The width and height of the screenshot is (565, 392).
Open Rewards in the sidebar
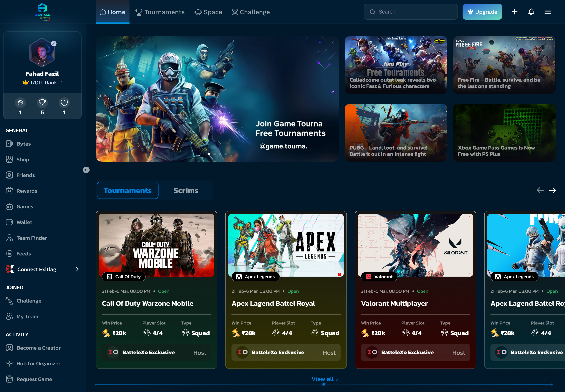(x=21, y=191)
